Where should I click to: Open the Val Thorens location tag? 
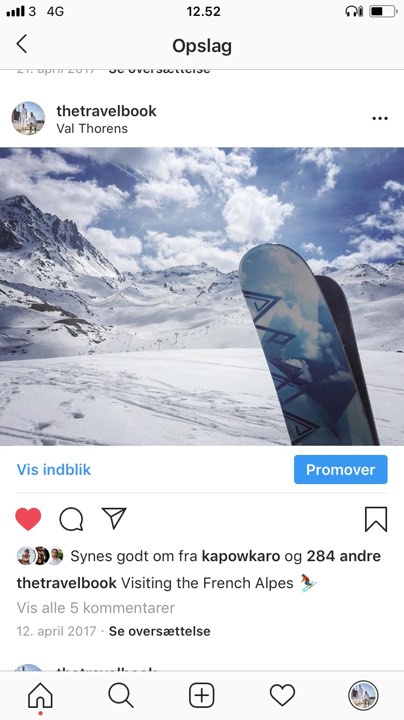92,129
